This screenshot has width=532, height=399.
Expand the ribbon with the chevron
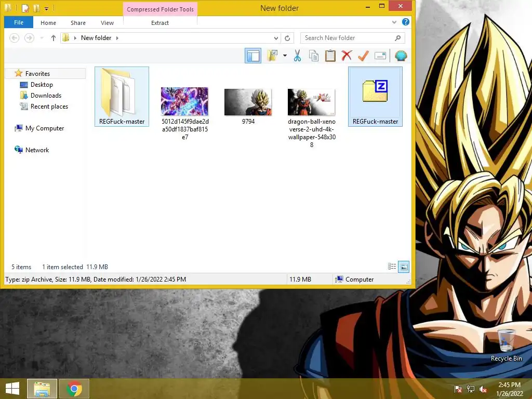coord(394,22)
